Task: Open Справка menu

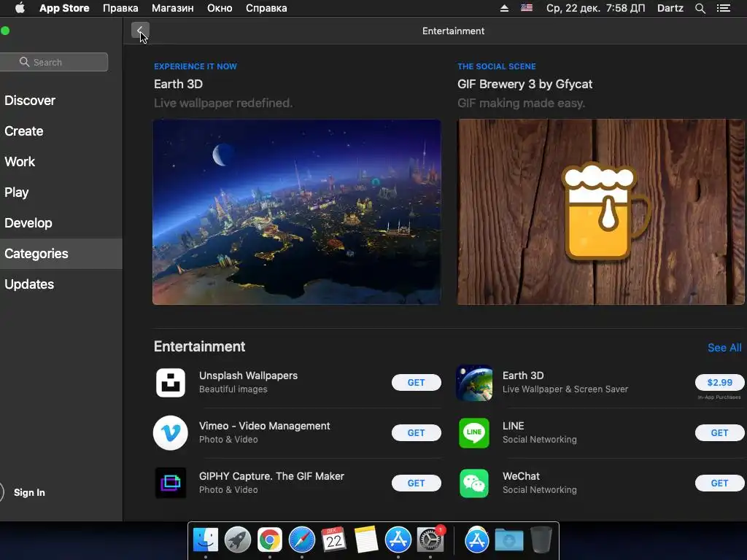Action: click(266, 8)
